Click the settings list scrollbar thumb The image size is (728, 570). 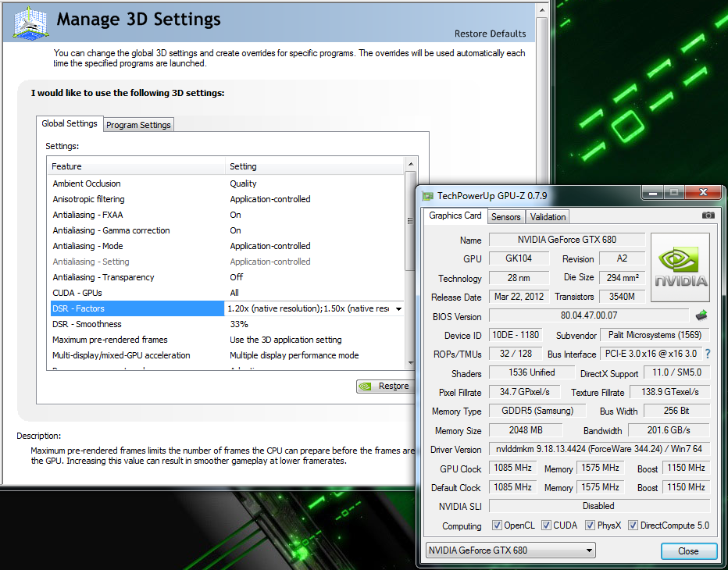click(x=410, y=220)
